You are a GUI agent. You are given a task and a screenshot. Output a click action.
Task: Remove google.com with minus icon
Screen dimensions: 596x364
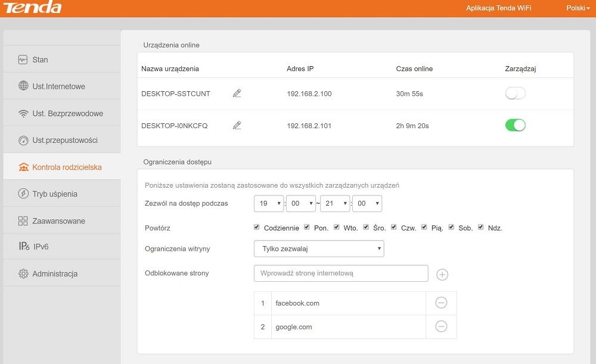click(441, 326)
